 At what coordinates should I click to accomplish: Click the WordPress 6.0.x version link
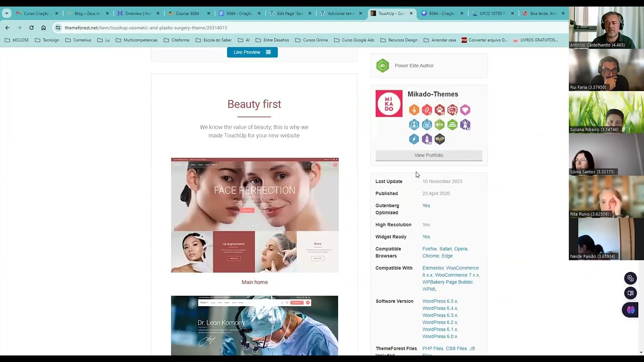click(440, 336)
